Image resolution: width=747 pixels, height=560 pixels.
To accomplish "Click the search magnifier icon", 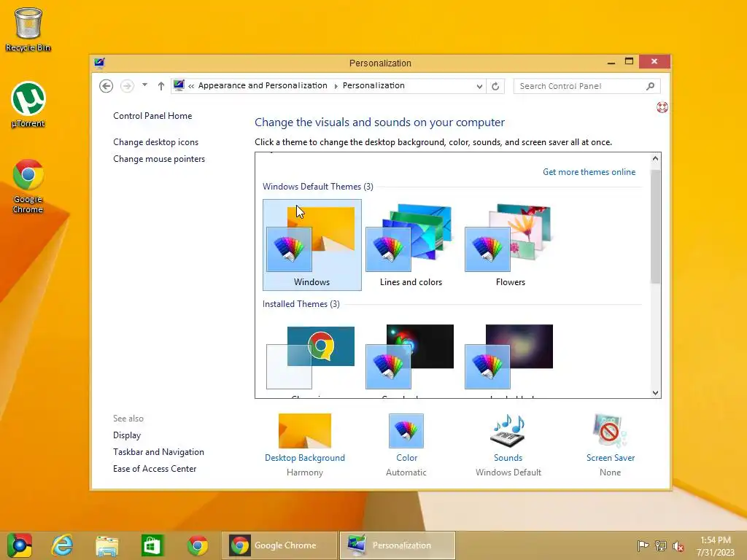I will 650,86.
